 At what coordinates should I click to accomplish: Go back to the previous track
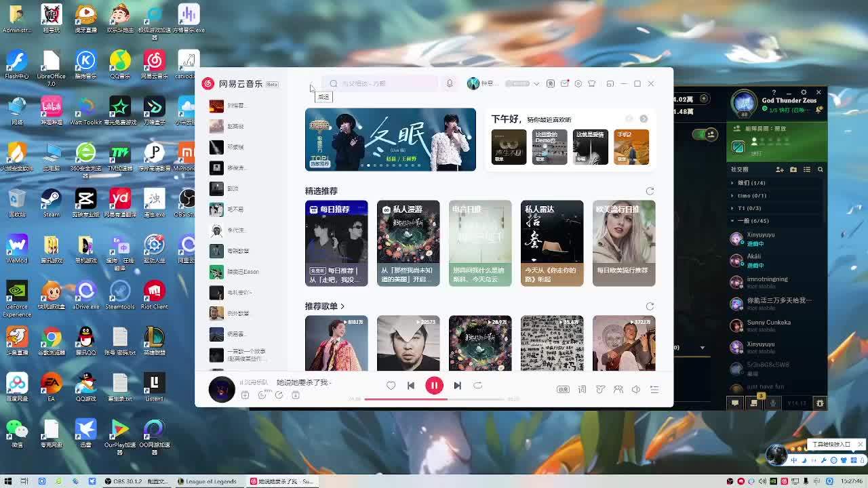click(411, 386)
